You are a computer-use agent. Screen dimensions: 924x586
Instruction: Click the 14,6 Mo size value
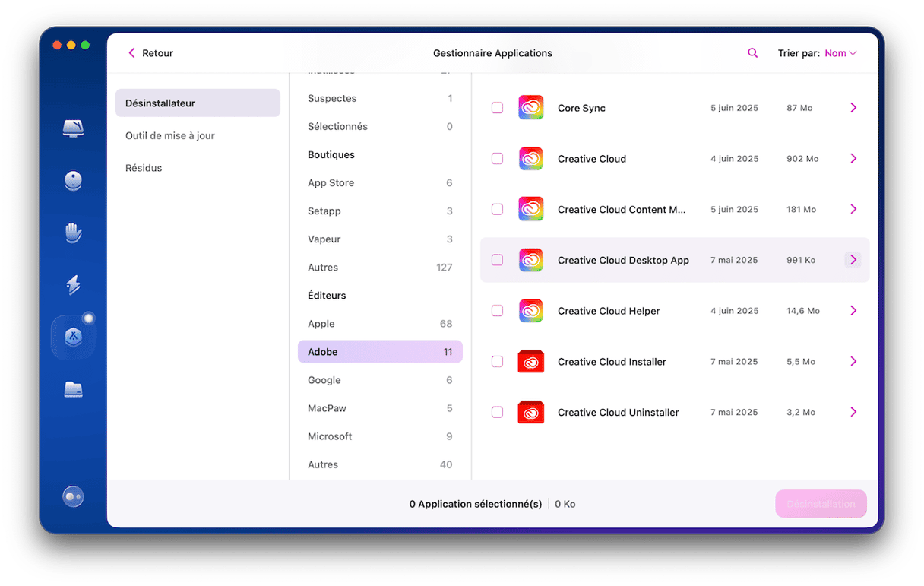tap(803, 311)
